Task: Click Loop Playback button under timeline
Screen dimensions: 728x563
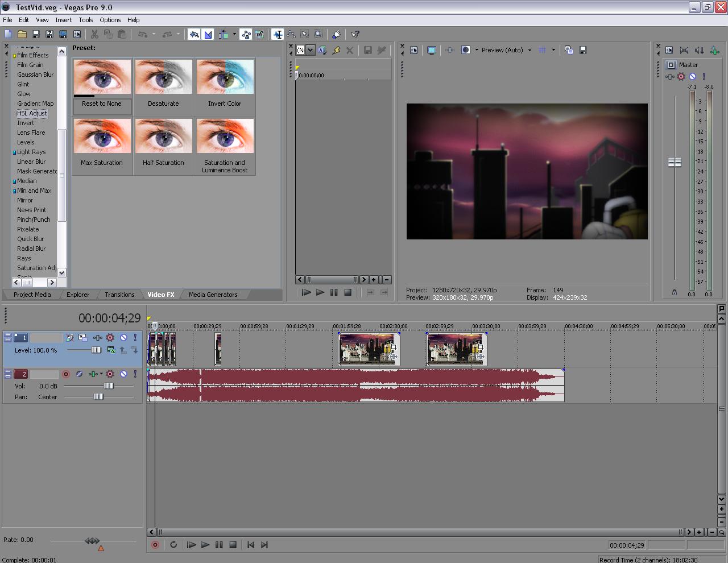Action: [173, 545]
